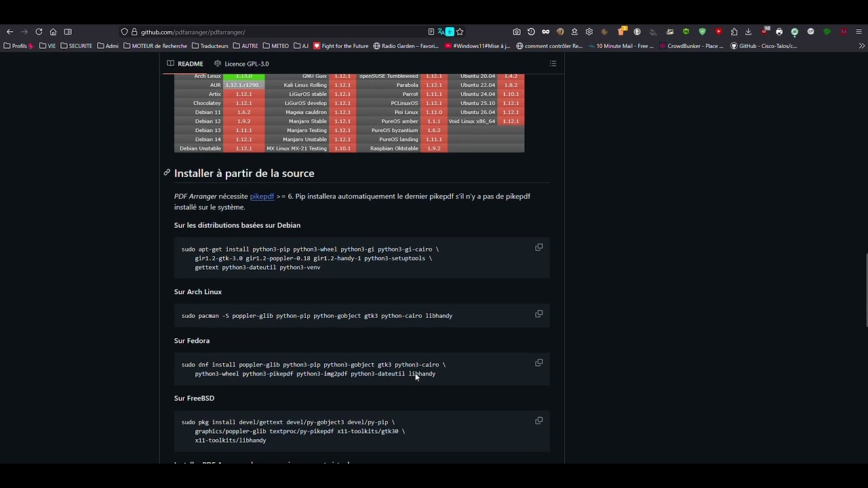Click the Void Linux x86_64 row
This screenshot has width=868, height=488.
486,121
